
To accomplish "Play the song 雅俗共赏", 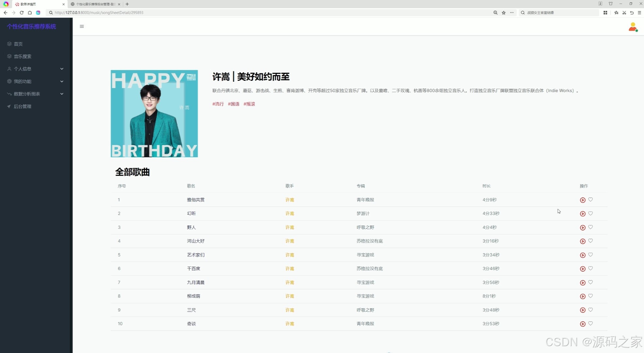I will pyautogui.click(x=582, y=200).
